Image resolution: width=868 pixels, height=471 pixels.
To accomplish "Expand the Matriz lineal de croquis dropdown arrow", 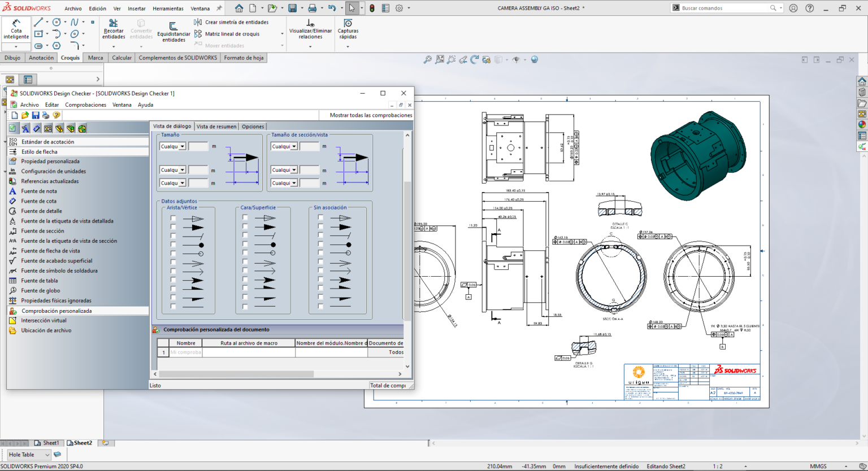I will pyautogui.click(x=282, y=34).
